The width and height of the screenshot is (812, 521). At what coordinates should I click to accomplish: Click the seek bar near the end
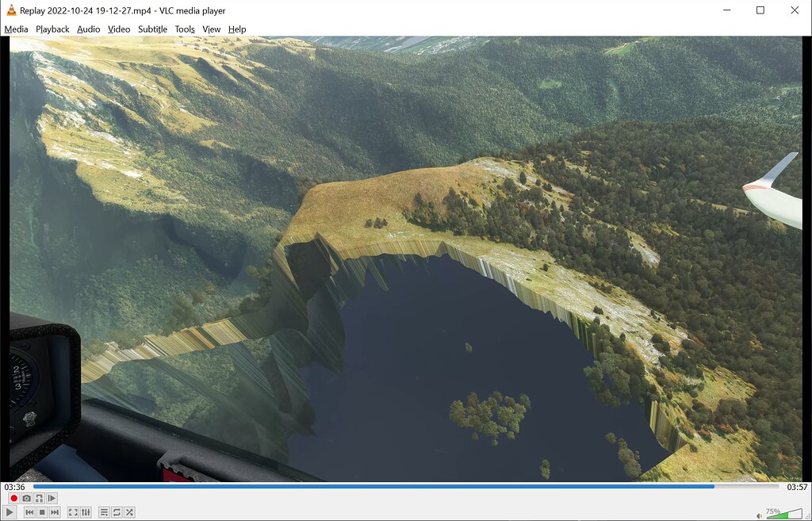pyautogui.click(x=753, y=486)
